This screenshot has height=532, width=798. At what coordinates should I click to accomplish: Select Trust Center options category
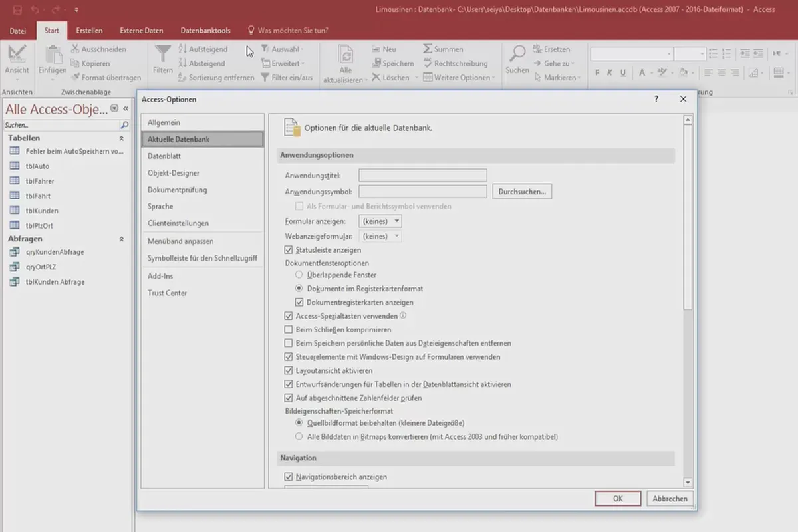pyautogui.click(x=202, y=293)
